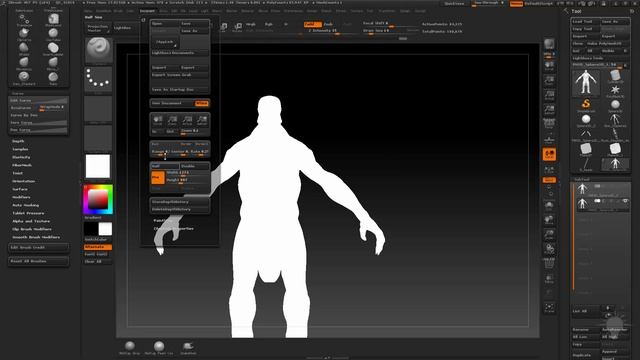Open the current brush thumbnail picker
Image resolution: width=640 pixels, height=360 pixels.
click(x=98, y=50)
